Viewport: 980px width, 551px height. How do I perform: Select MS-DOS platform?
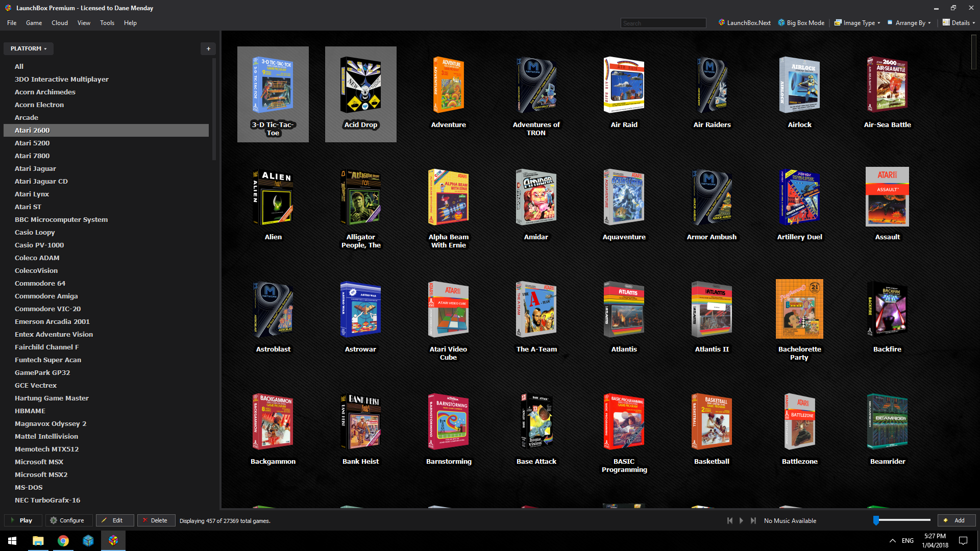(106, 487)
